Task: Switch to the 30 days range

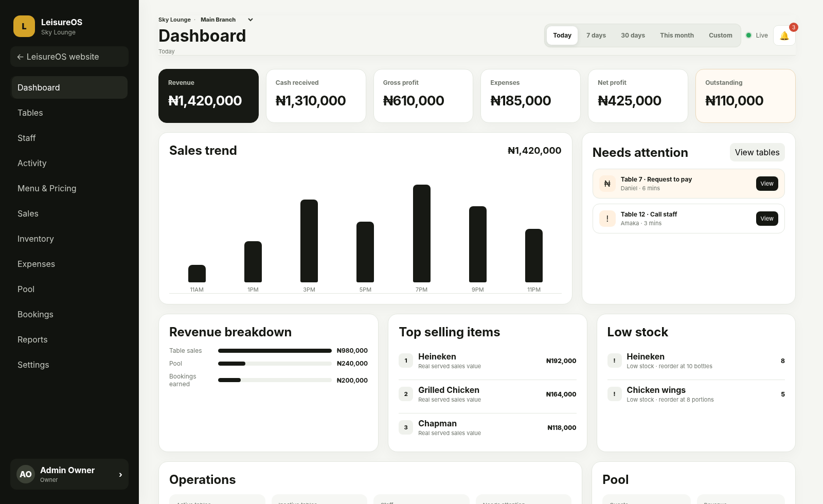Action: (633, 35)
